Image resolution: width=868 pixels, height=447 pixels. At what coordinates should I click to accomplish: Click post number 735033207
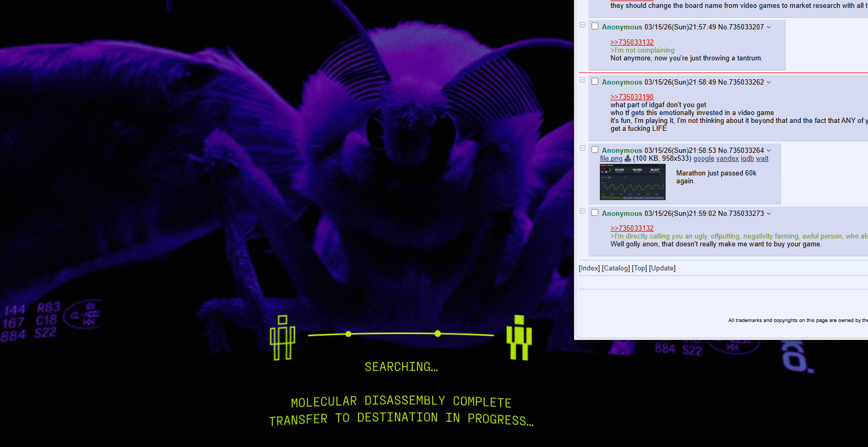(x=746, y=27)
